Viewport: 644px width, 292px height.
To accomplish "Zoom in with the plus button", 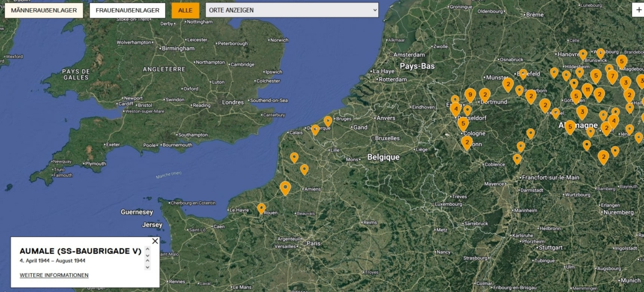I will pyautogui.click(x=638, y=10).
